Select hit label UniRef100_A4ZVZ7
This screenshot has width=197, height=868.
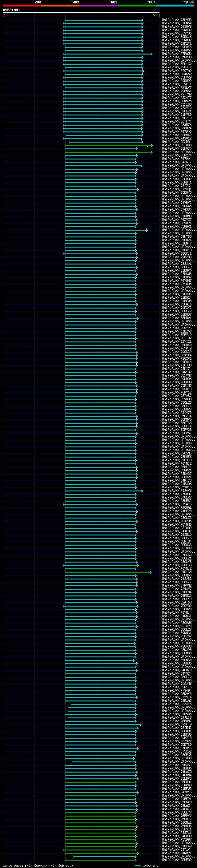point(177,220)
